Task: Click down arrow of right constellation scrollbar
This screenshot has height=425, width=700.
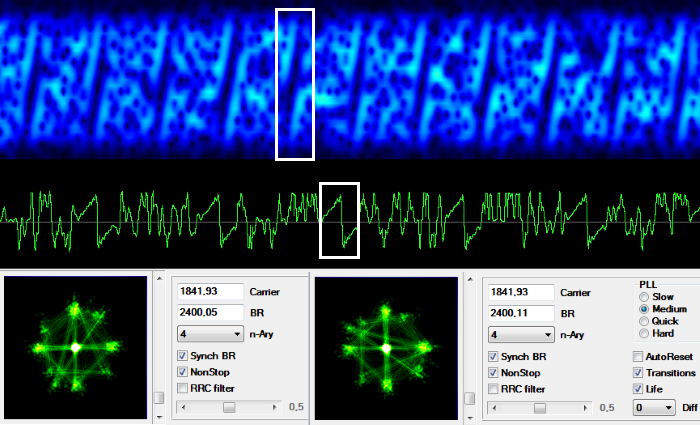Action: pyautogui.click(x=470, y=418)
